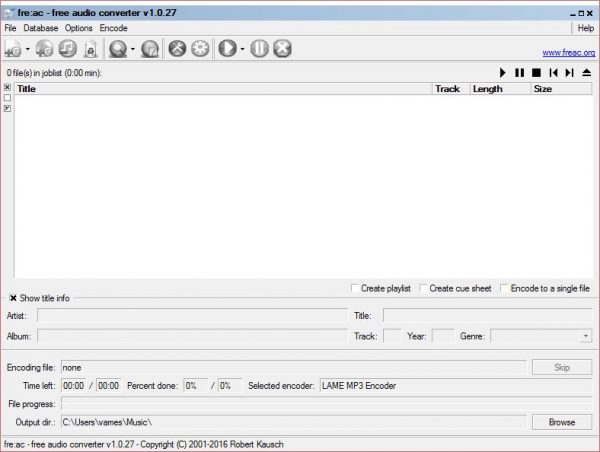
Task: Start encoding process toolbar icon
Action: (x=228, y=49)
